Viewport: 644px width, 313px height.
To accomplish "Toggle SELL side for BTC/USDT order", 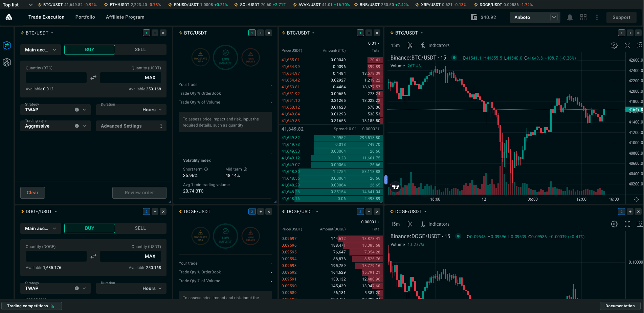I will (140, 50).
